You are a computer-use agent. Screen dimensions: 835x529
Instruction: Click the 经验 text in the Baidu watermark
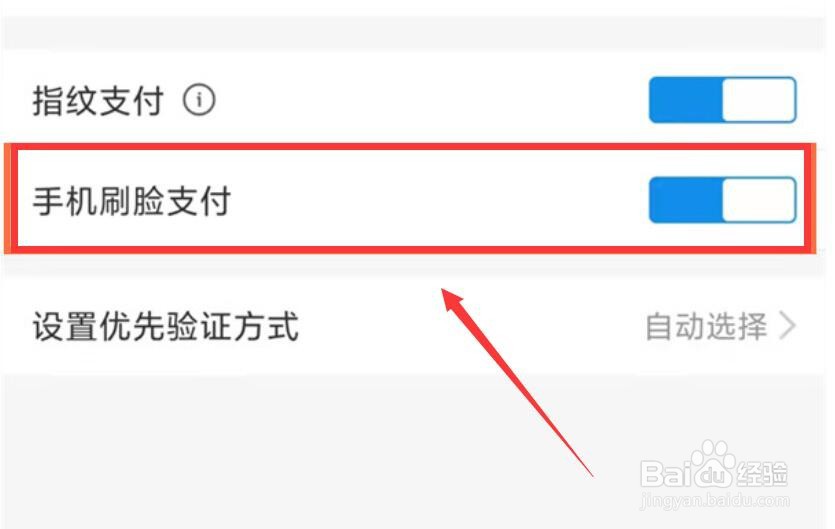762,473
